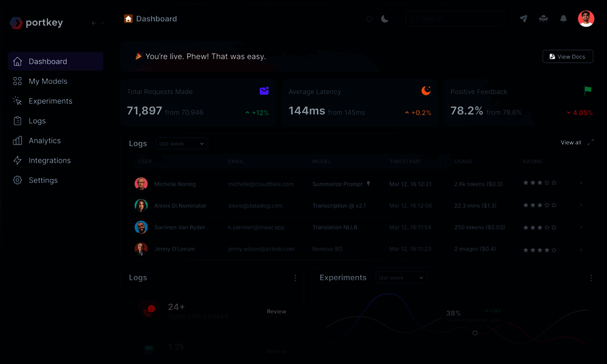Click the Search input field

(x=455, y=19)
